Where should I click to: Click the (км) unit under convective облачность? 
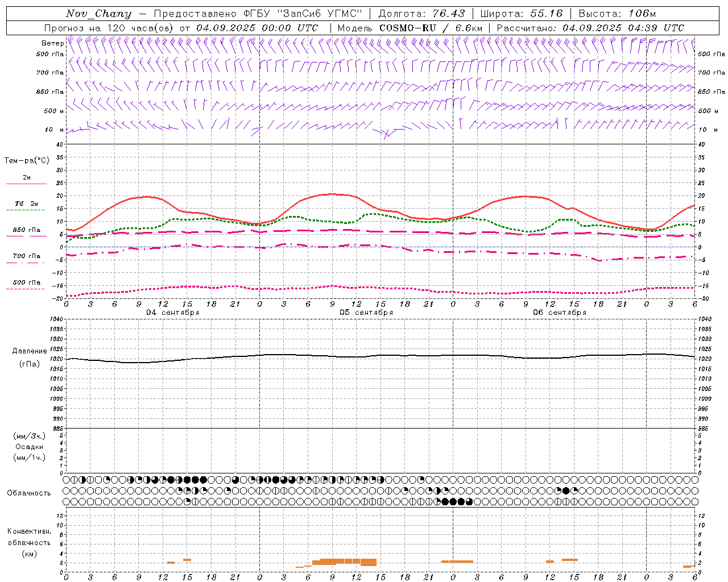pos(29,554)
